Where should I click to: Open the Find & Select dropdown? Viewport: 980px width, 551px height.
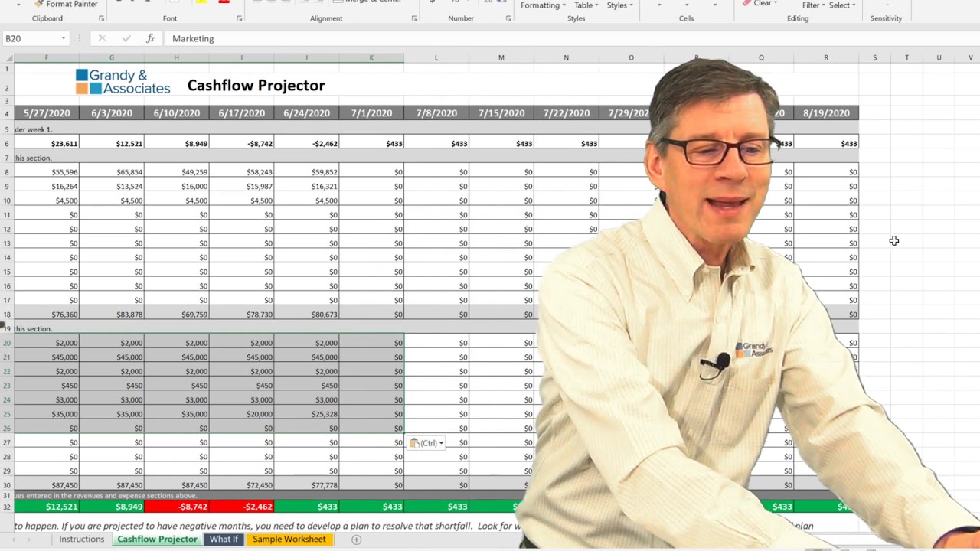click(842, 5)
